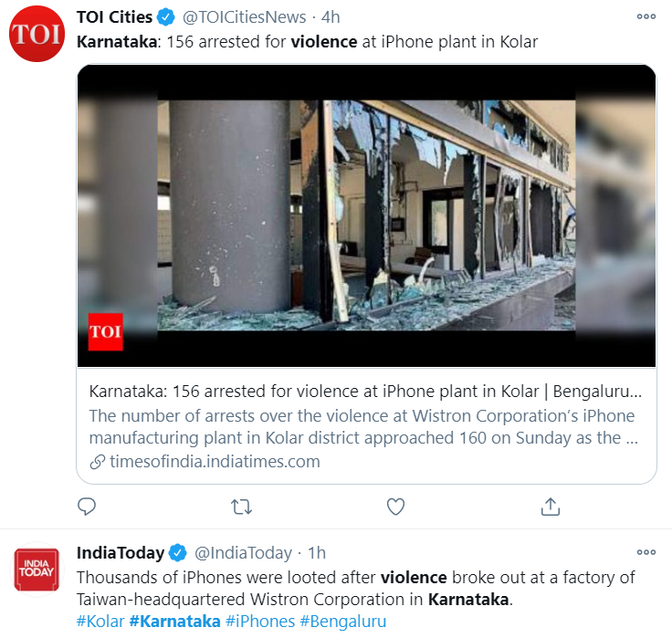Image resolution: width=672 pixels, height=638 pixels.
Task: Open the article card headline about 156 arrested
Action: (x=365, y=392)
